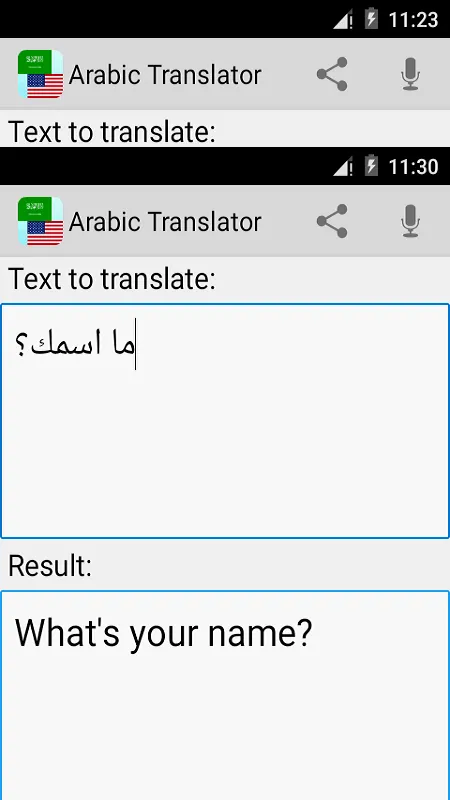Image resolution: width=450 pixels, height=800 pixels.
Task: Tap the signal strength icon beside 11:30
Action: click(344, 167)
